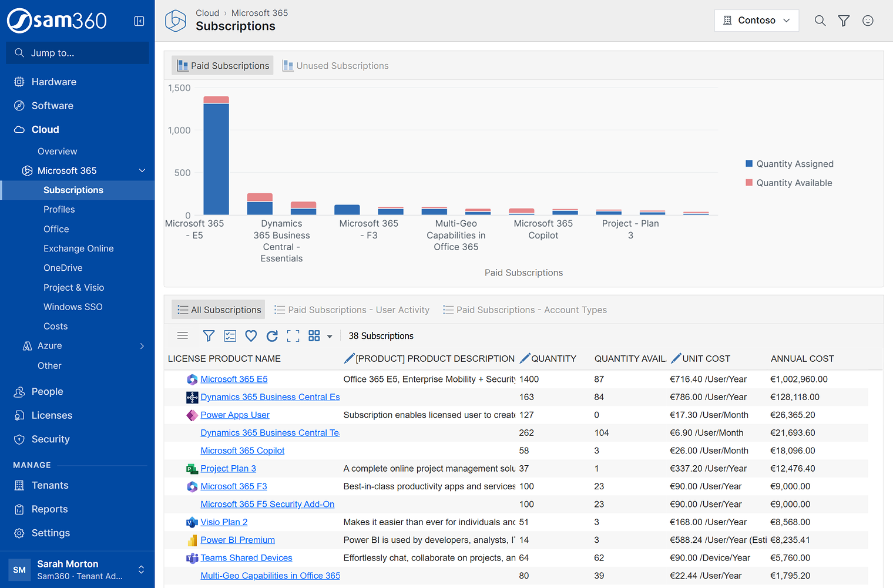Switch to Unused Subscriptions chart tab
Image resolution: width=893 pixels, height=588 pixels.
pyautogui.click(x=335, y=66)
